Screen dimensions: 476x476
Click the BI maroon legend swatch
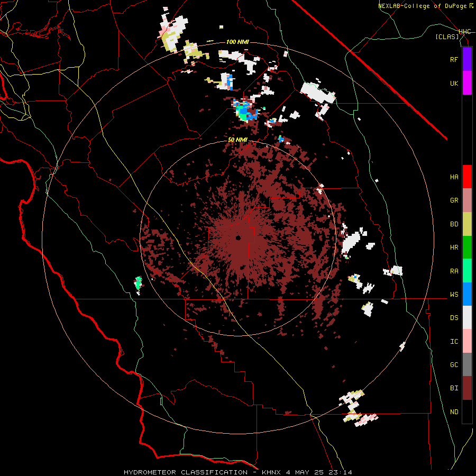[467, 388]
